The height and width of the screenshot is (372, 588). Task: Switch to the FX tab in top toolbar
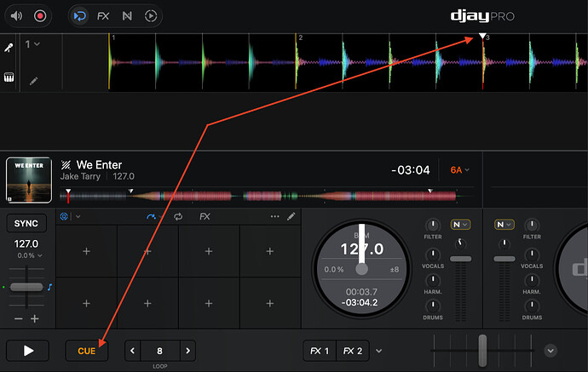tap(102, 16)
